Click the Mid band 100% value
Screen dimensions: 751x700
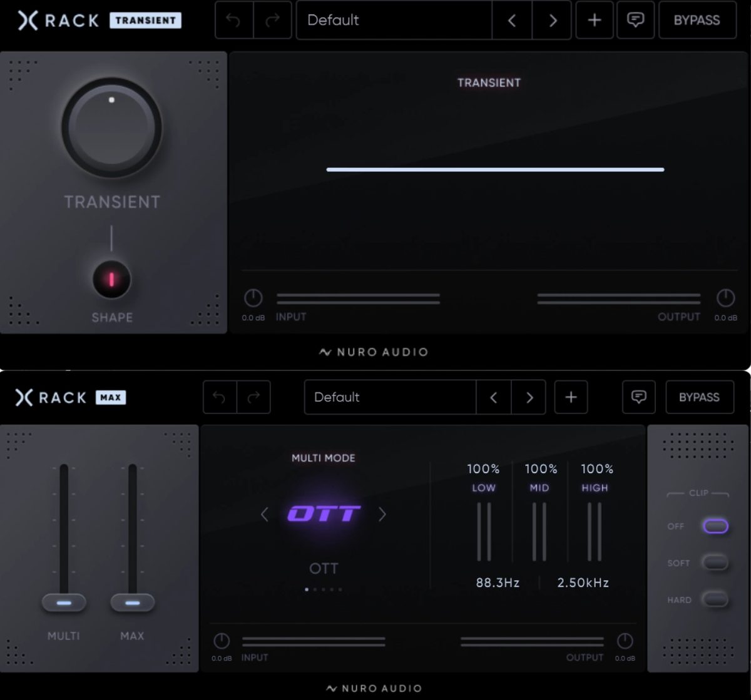point(541,469)
